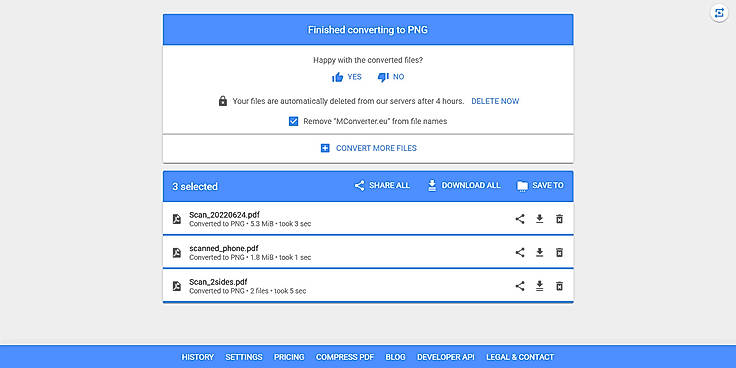736x368 pixels.
Task: Click CONVERT MORE FILES button
Action: [x=368, y=148]
